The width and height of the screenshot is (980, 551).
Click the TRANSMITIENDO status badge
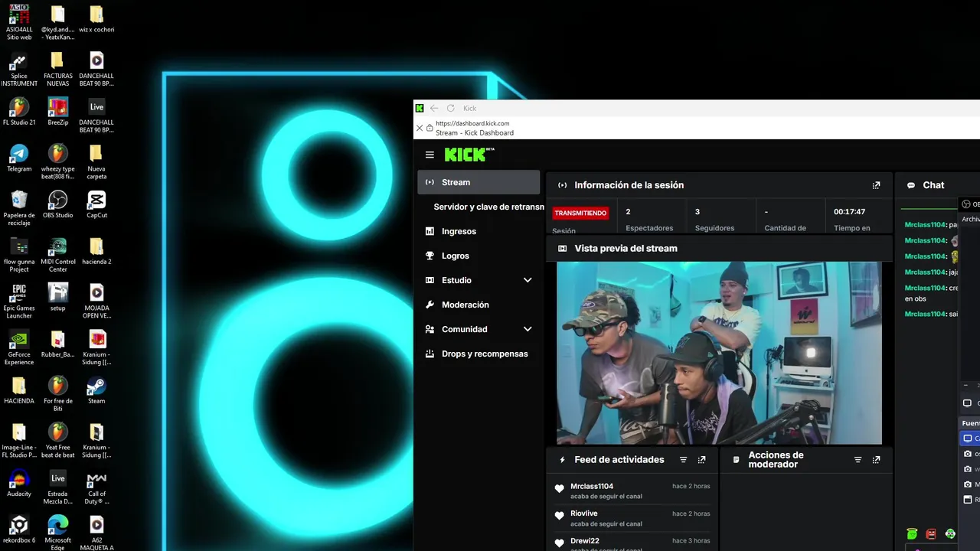(x=580, y=213)
